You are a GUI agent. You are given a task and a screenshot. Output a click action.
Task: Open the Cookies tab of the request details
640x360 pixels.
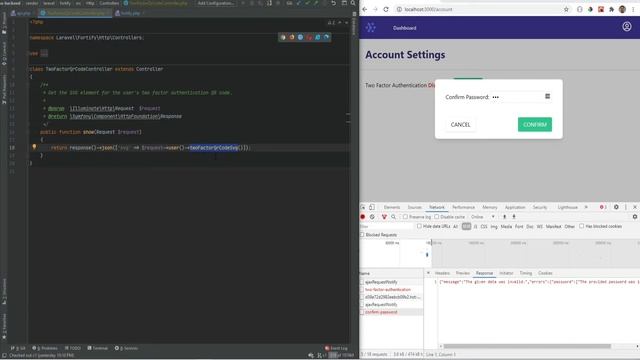point(545,273)
